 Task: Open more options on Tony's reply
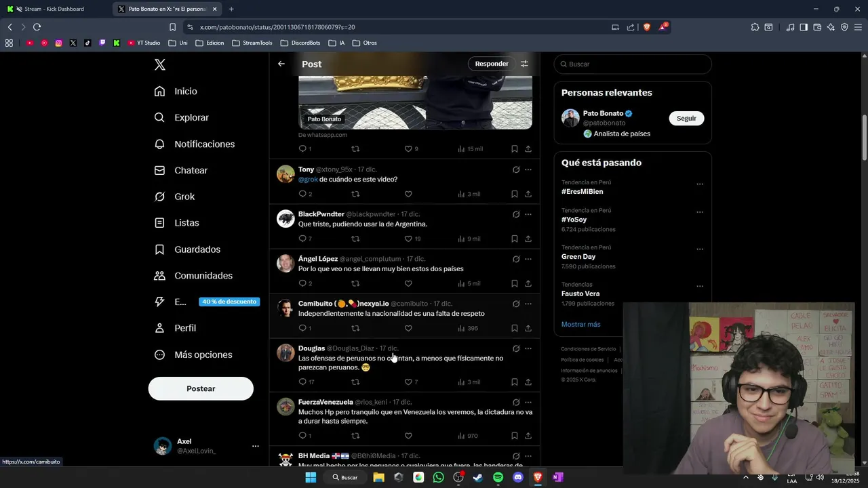[x=528, y=169]
